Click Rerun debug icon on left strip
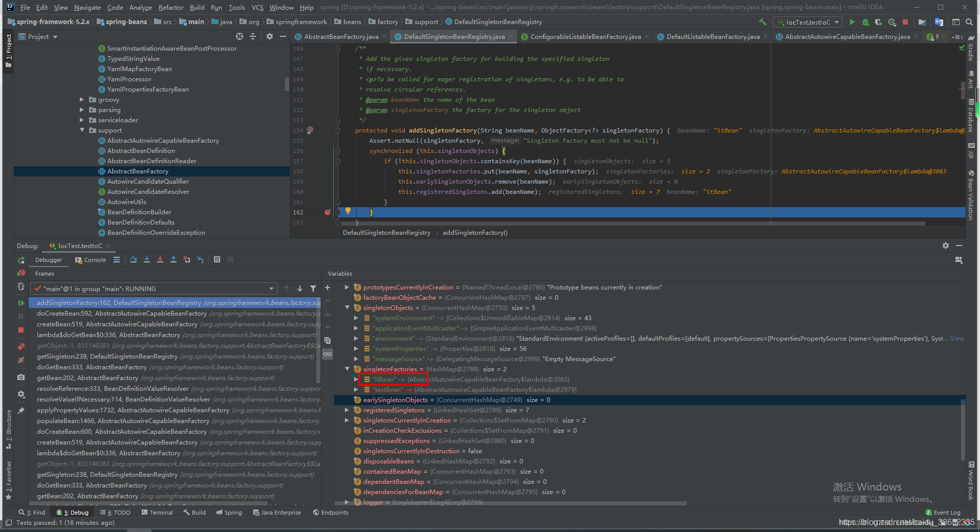Image resolution: width=980 pixels, height=532 pixels. click(x=21, y=260)
